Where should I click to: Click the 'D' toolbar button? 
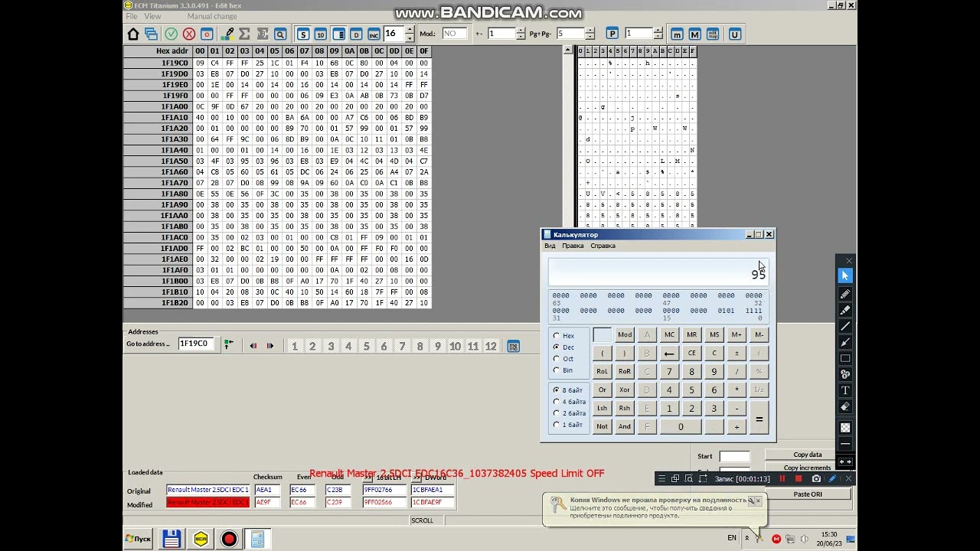pyautogui.click(x=356, y=34)
